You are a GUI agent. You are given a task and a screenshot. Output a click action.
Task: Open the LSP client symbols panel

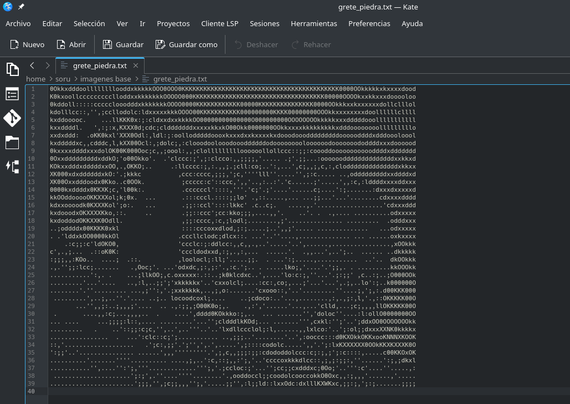(x=12, y=167)
